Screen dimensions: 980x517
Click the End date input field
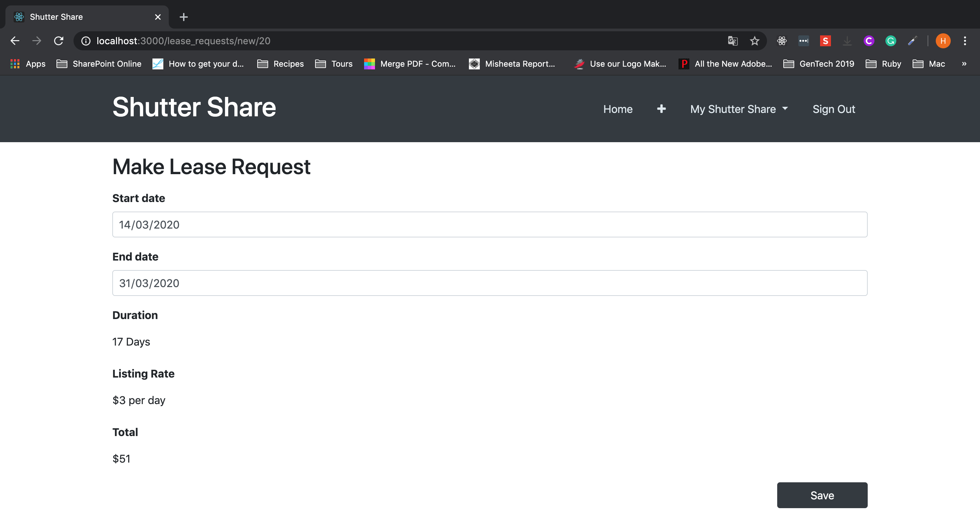490,282
